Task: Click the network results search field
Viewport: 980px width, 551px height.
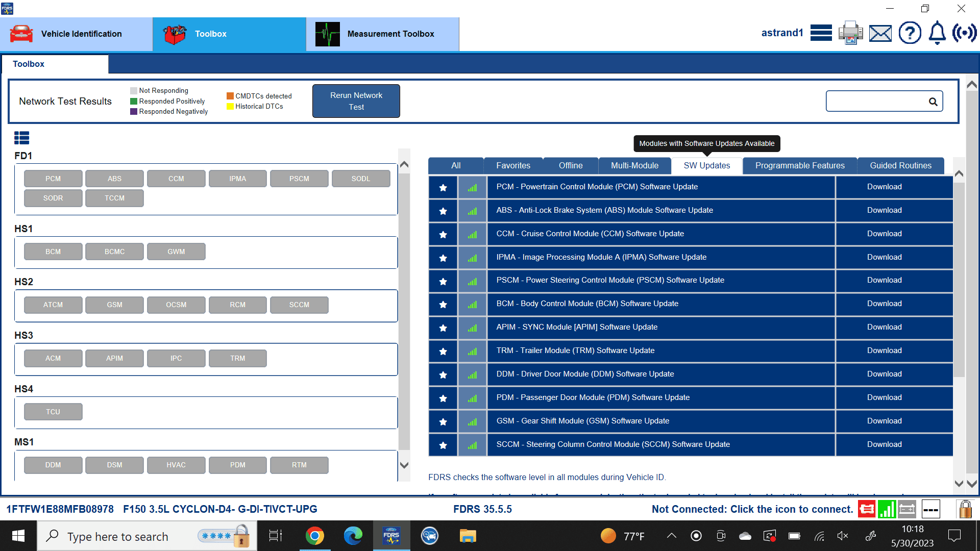Action: pyautogui.click(x=876, y=101)
